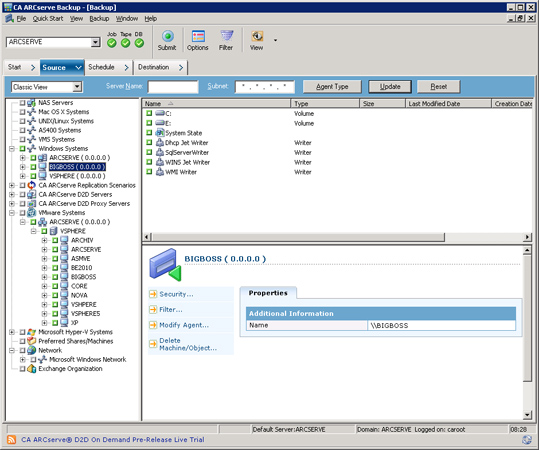Screen dimensions: 539x450
Task: Open the Help menu
Action: (151, 19)
